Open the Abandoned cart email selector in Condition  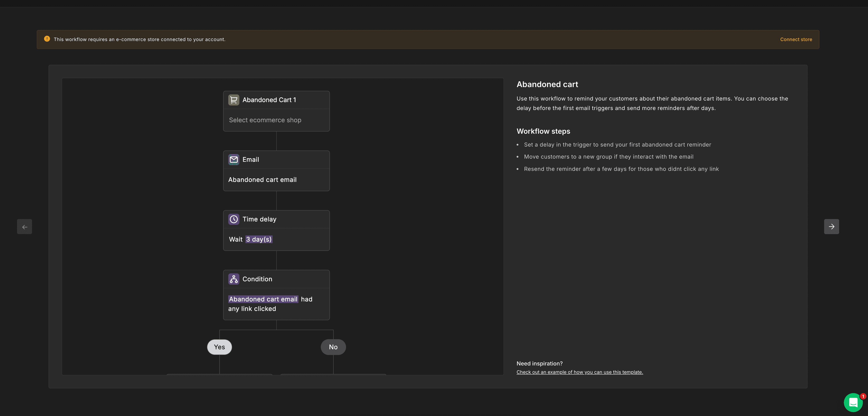coord(263,299)
